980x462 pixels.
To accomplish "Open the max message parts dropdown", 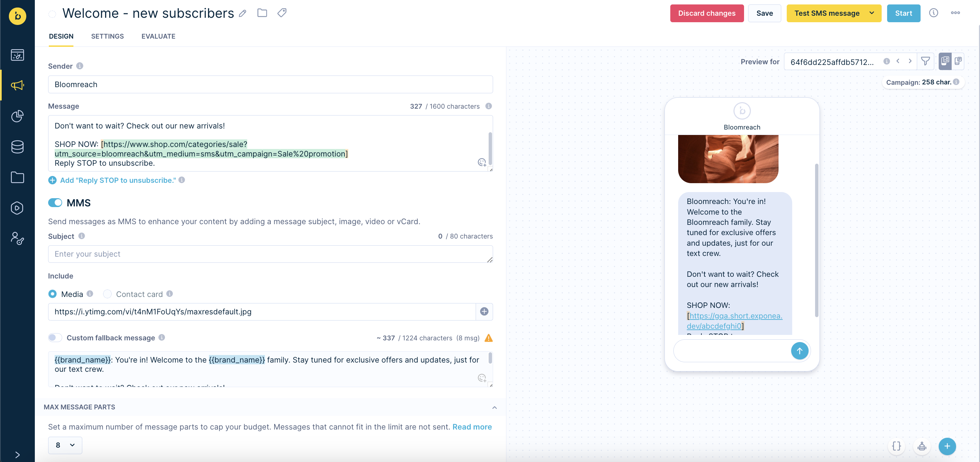I will [x=65, y=445].
